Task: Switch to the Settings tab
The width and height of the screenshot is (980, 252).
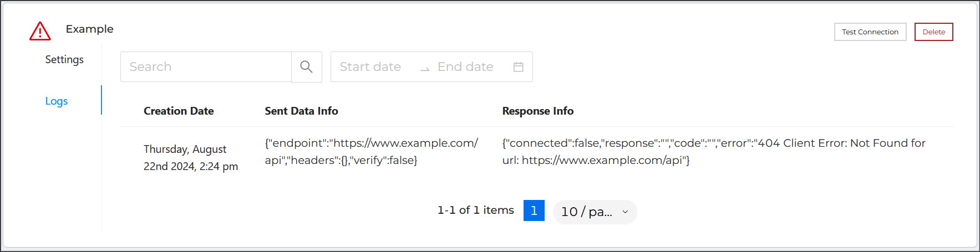Action: click(64, 59)
